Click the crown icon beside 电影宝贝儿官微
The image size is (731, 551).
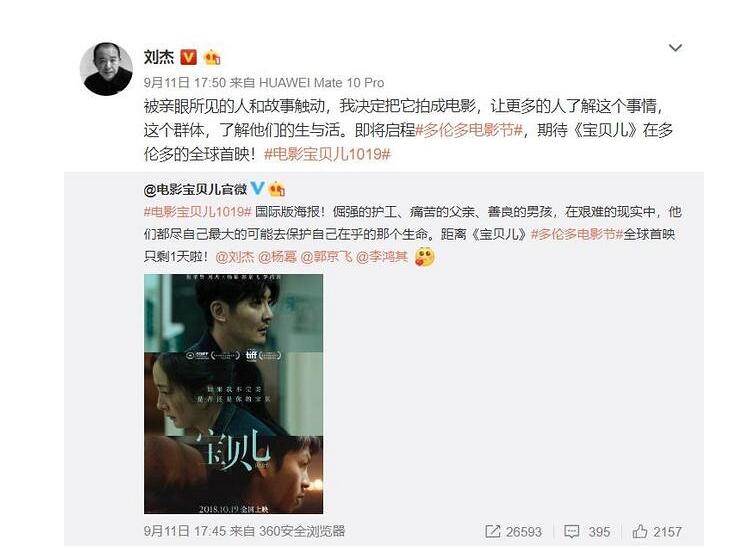click(x=276, y=189)
